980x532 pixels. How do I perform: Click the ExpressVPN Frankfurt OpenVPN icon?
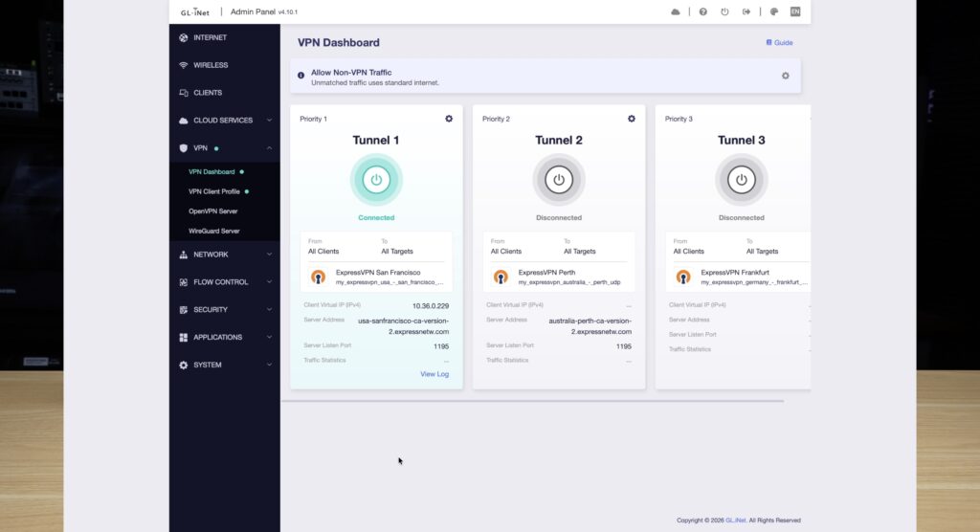click(x=683, y=277)
